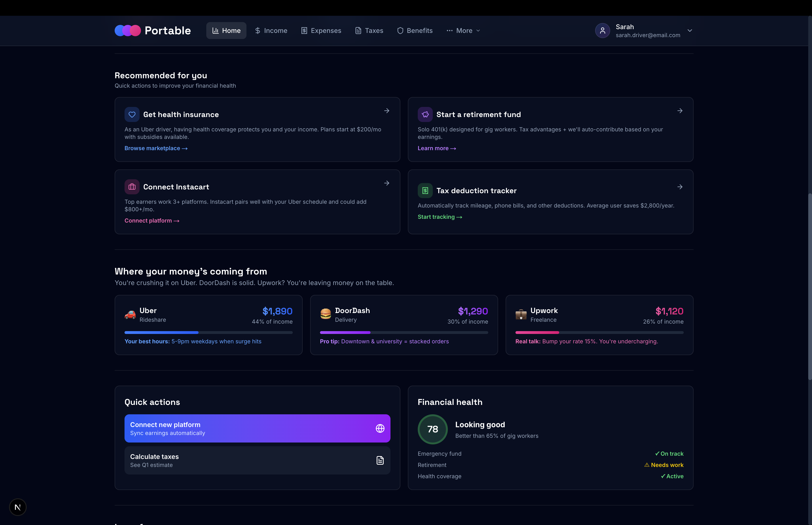This screenshot has width=812, height=525.
Task: Click the globe icon on Connect new platform
Action: 380,428
